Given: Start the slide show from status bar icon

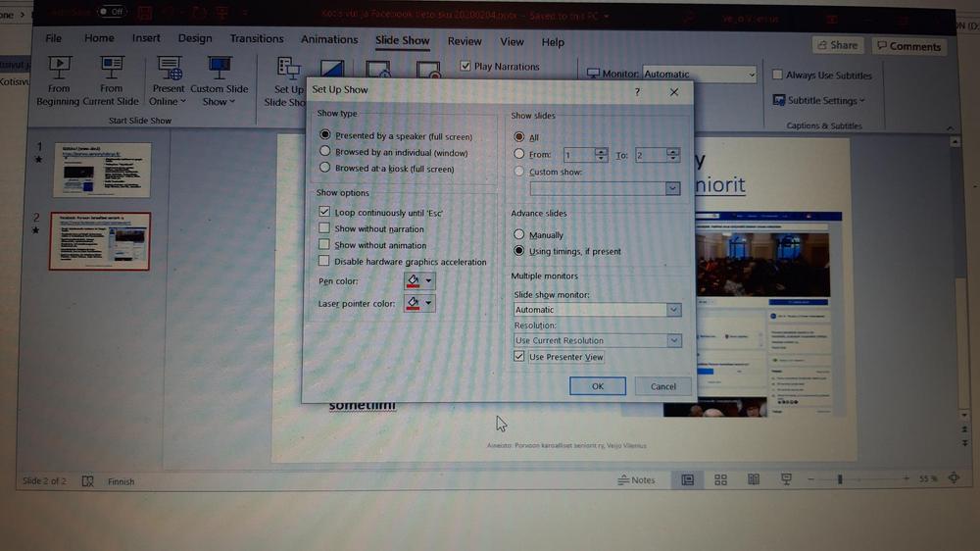Looking at the screenshot, I should pos(786,479).
